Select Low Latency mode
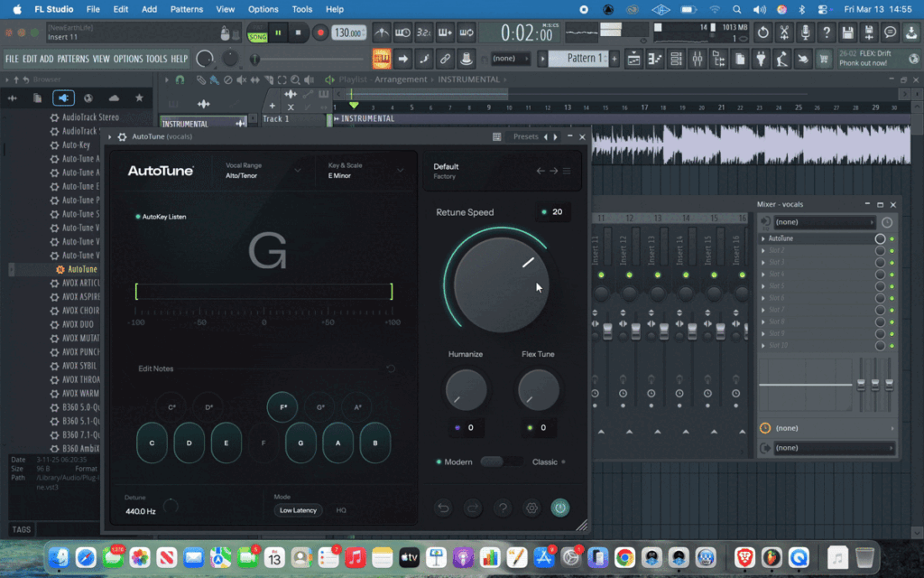 coord(298,510)
